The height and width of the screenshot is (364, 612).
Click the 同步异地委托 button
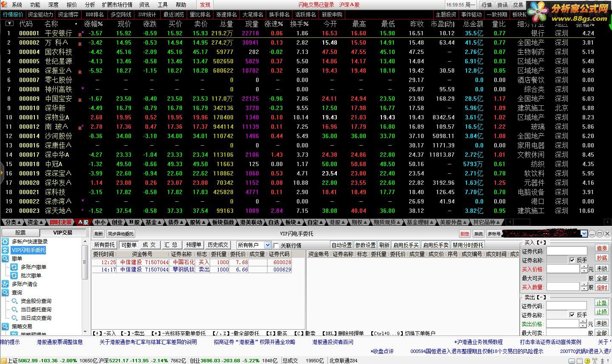click(121, 234)
